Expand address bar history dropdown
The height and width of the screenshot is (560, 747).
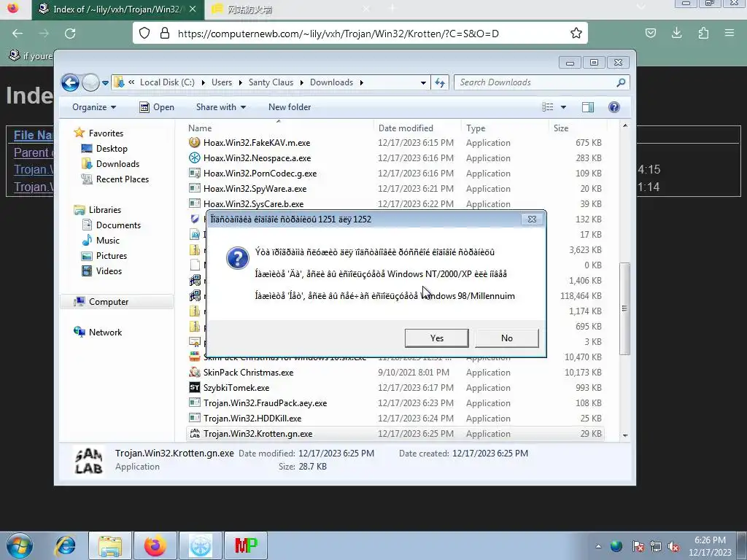(x=423, y=83)
